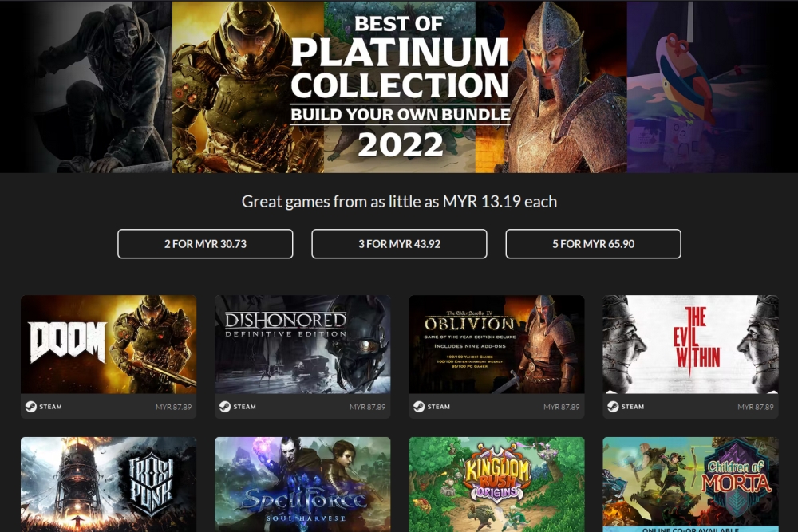Select the 3 FOR MYR 43.92 tier
Screen dimensions: 798x532
coord(399,243)
